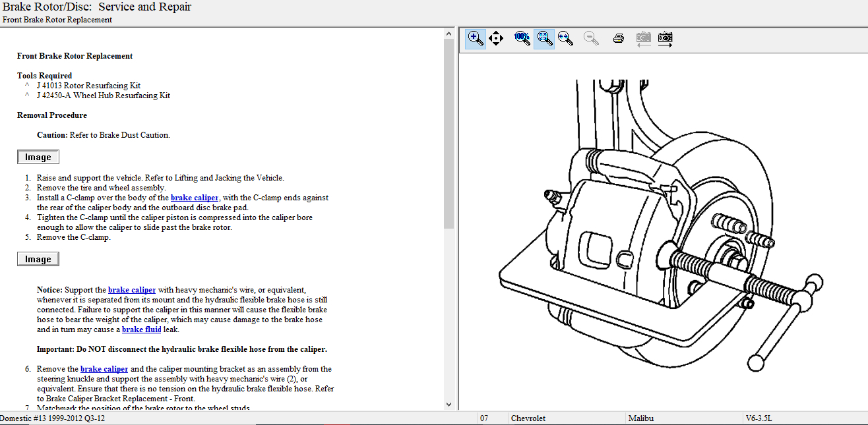The image size is (868, 425).
Task: Click 'Remove the C-clamp' step
Action: 74,237
